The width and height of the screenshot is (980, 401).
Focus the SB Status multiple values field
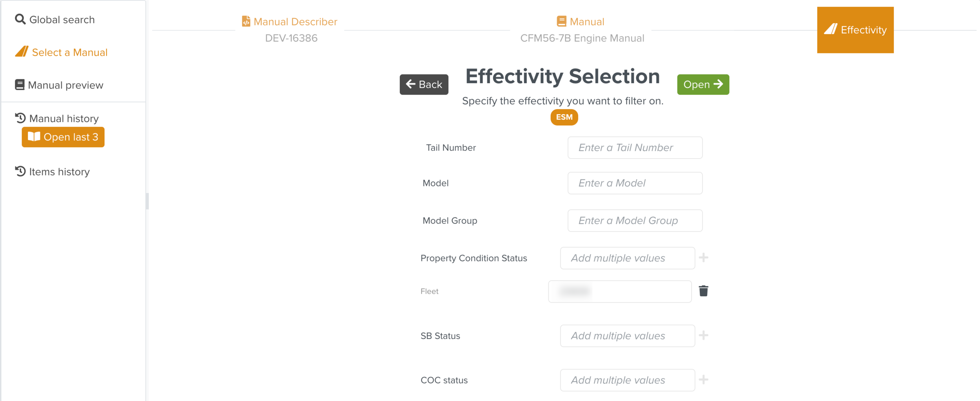(x=627, y=336)
